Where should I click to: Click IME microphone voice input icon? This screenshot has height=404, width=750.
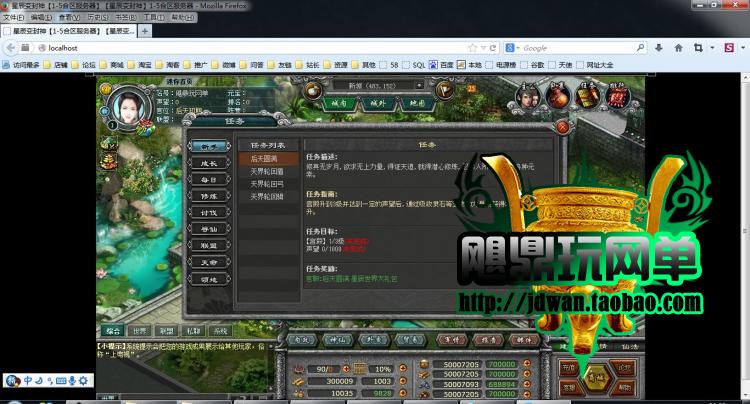click(72, 381)
